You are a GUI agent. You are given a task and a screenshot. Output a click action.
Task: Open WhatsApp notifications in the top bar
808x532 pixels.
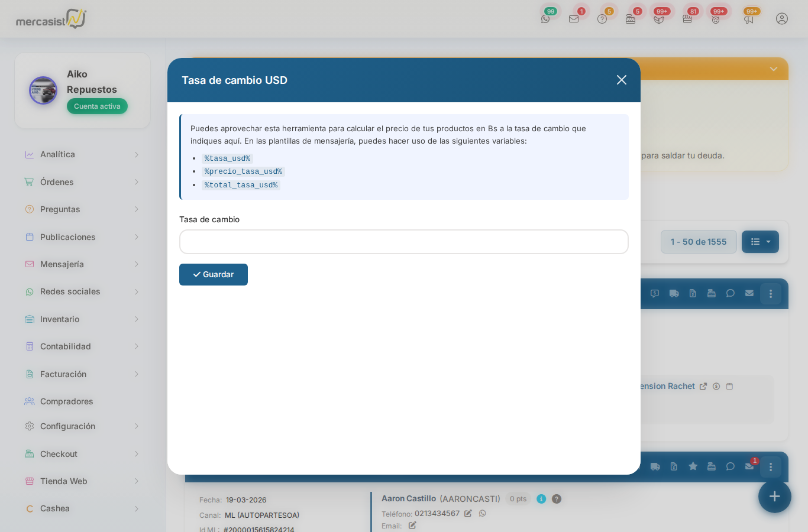click(545, 19)
